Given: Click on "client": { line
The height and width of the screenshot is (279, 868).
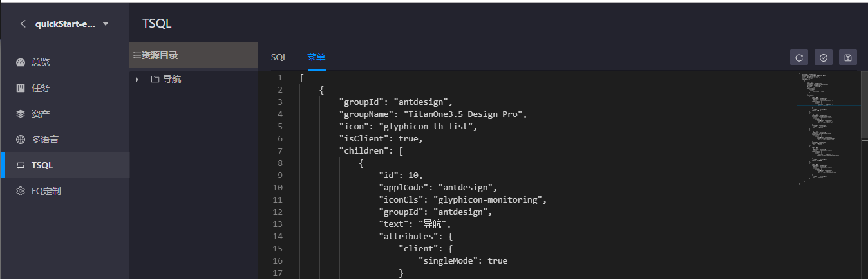Looking at the screenshot, I should tap(426, 249).
